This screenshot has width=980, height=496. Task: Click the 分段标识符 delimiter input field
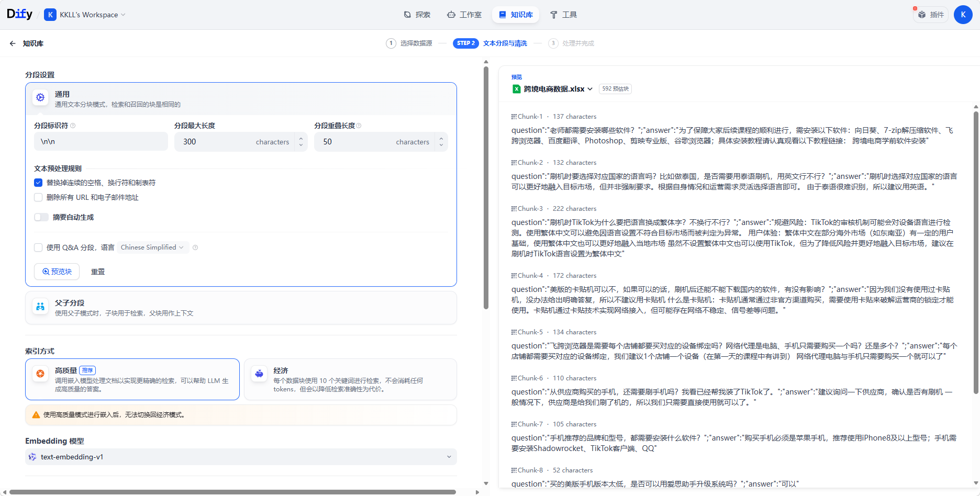(101, 142)
